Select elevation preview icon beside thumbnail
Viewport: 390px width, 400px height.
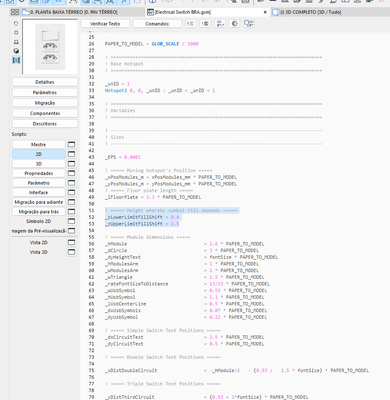click(x=16, y=42)
